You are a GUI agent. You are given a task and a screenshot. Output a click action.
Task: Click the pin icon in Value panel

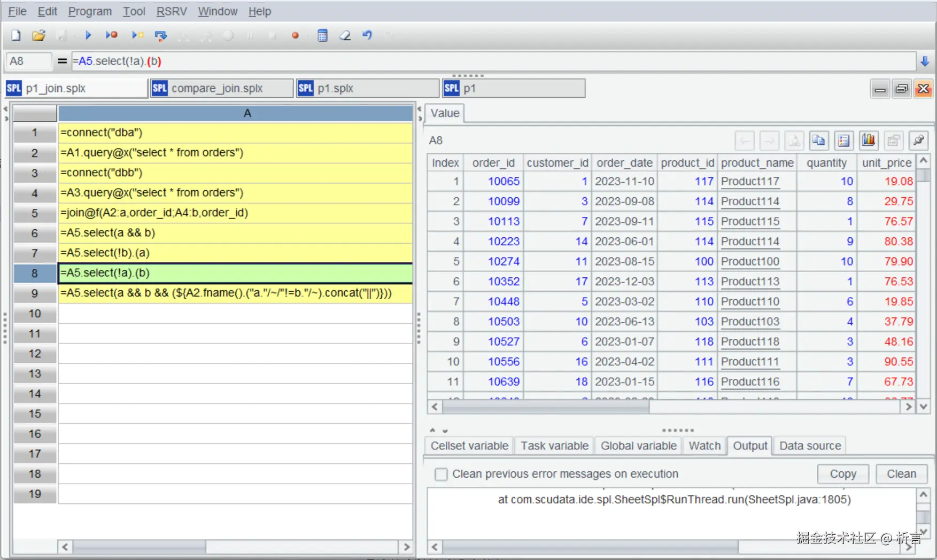(x=918, y=141)
